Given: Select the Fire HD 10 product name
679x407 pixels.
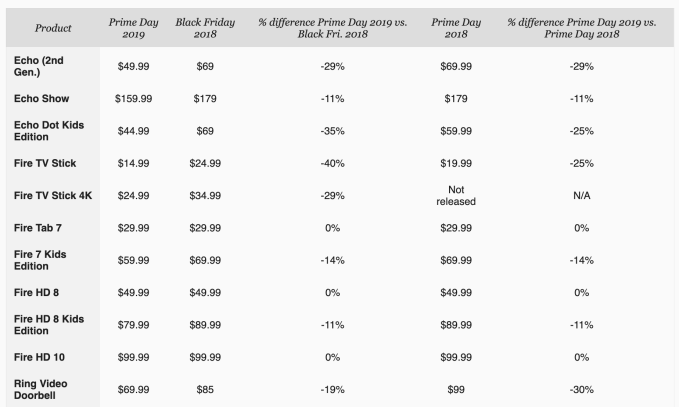Looking at the screenshot, I should pyautogui.click(x=41, y=356).
